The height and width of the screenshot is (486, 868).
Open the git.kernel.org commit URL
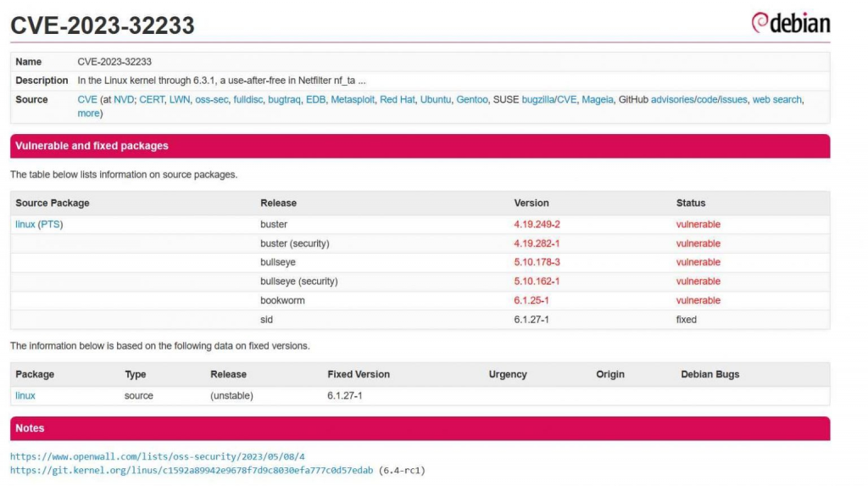point(192,470)
